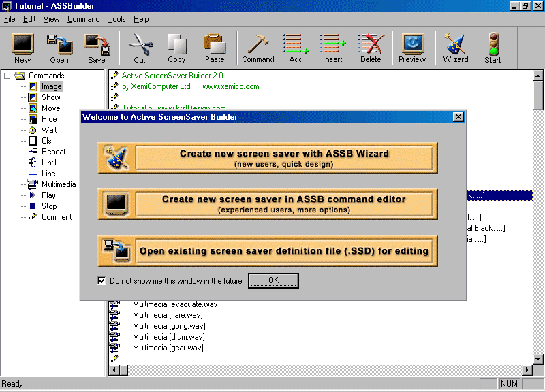Click the Add command toolbar icon
Viewport: 545px width, 392px height.
tap(296, 48)
